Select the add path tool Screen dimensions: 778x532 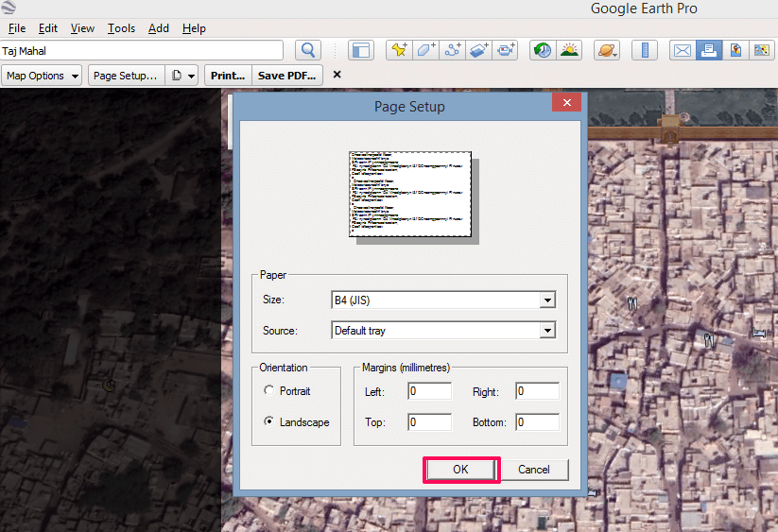453,50
